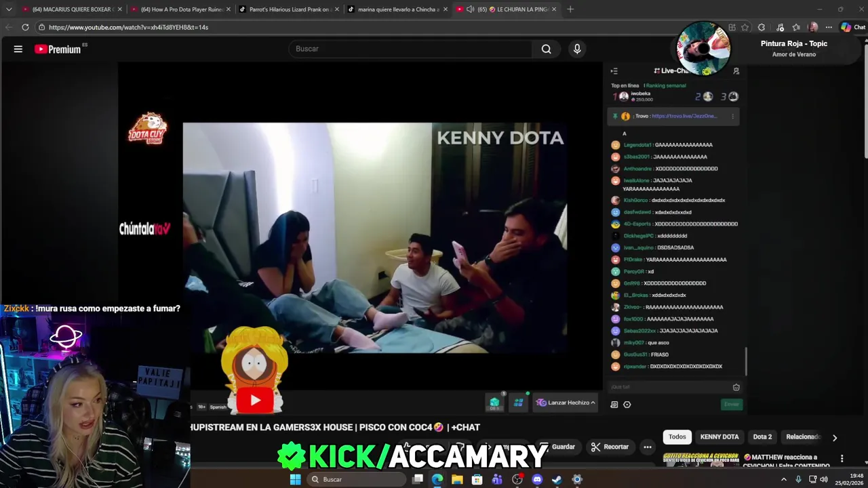Click the browser address bar URL

(128, 27)
